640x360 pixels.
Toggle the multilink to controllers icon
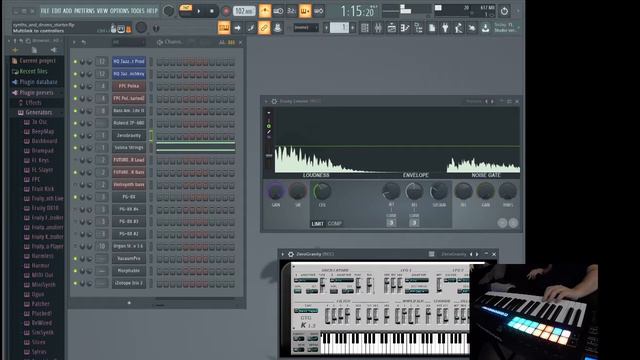[264, 28]
